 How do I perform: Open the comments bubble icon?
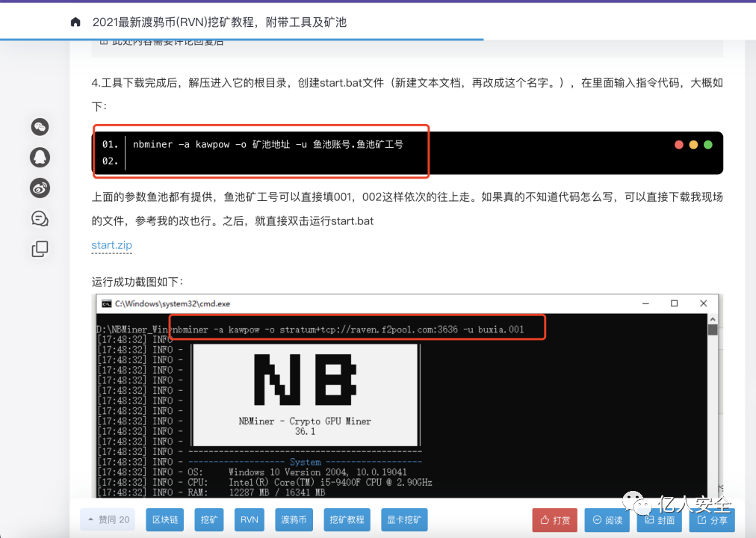point(40,218)
